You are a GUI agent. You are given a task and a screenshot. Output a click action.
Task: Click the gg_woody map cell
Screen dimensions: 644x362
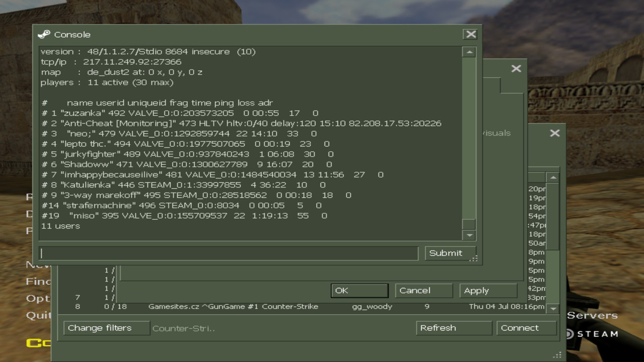point(372,306)
